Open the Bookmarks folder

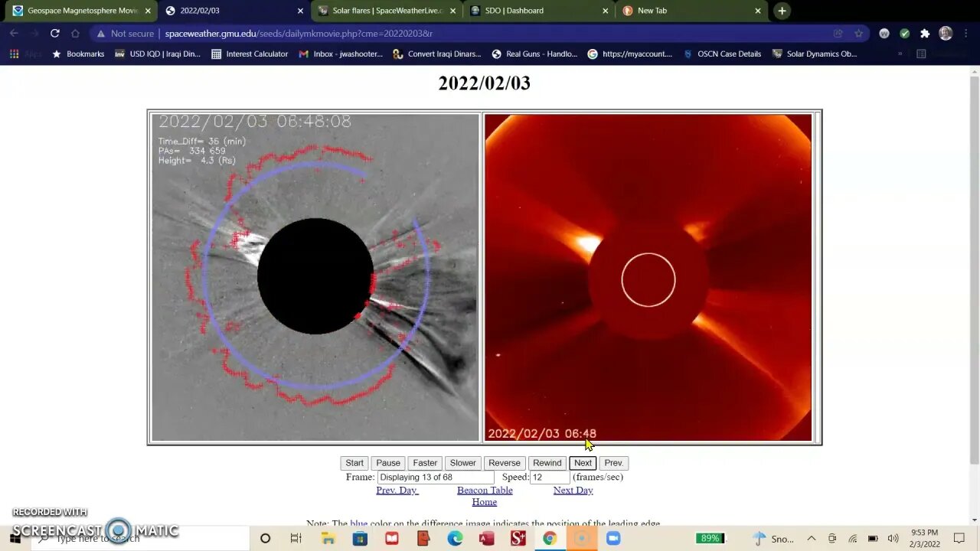click(77, 54)
